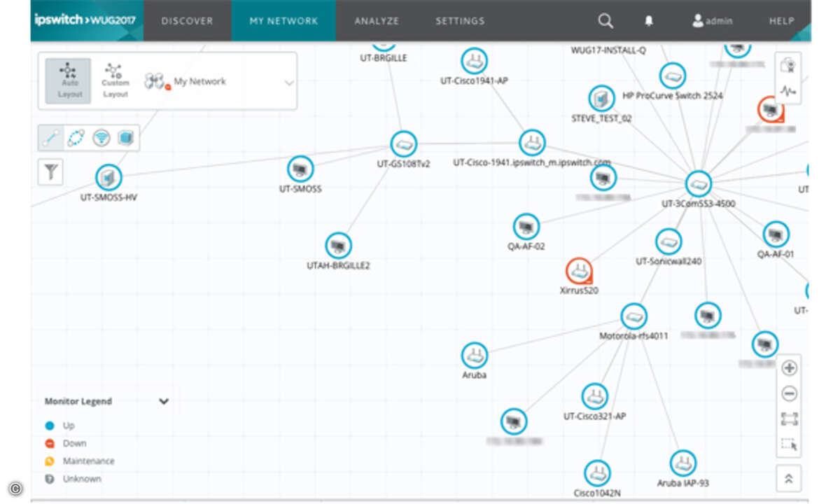Click the Cisco1042N access point node
Screen dimensions: 840x504
tap(597, 473)
